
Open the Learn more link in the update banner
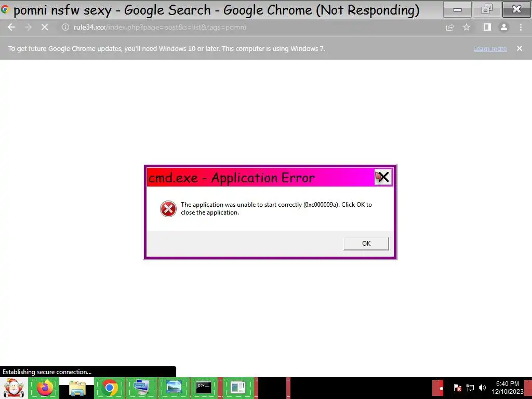(490, 48)
